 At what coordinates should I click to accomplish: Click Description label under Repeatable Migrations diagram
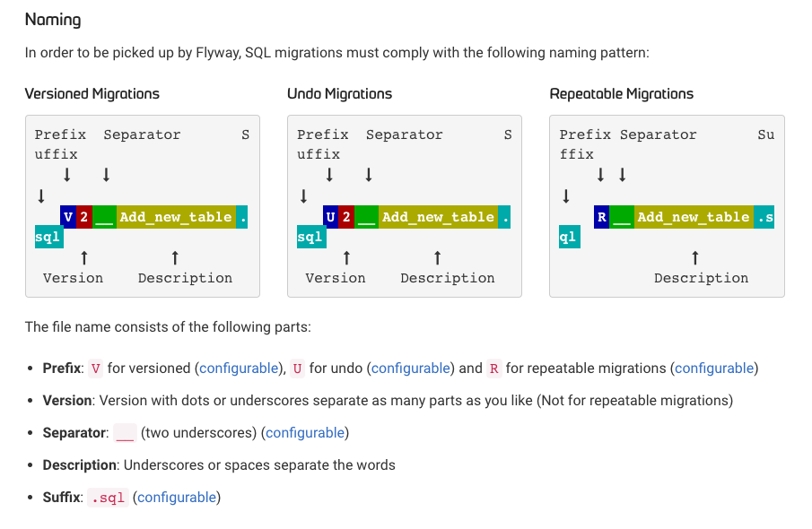pyautogui.click(x=701, y=278)
